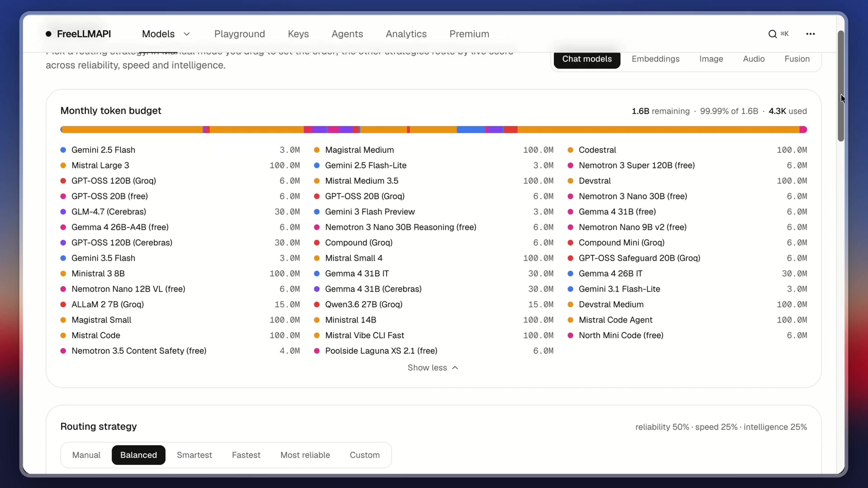Open the Premium page

469,34
